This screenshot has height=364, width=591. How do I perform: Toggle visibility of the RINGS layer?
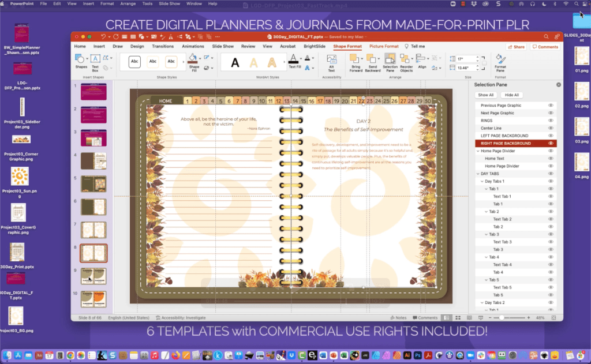pyautogui.click(x=551, y=121)
